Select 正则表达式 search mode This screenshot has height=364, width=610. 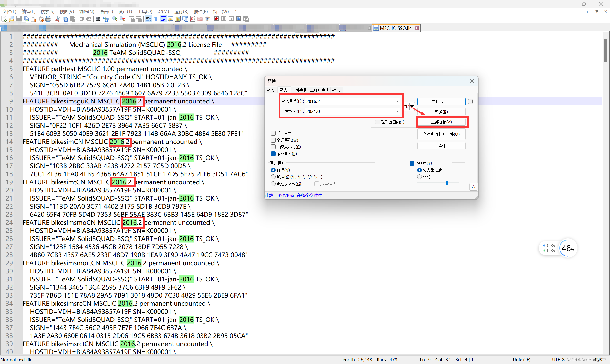point(273,184)
